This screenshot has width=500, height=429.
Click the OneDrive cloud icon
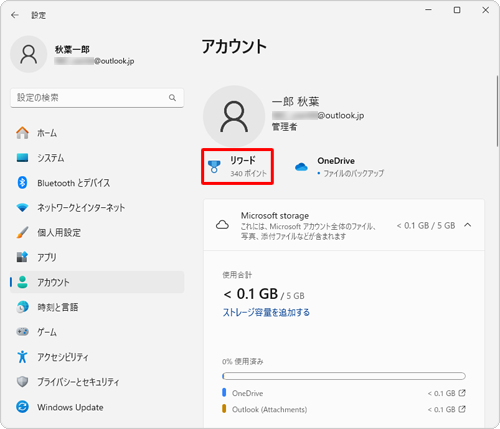[301, 167]
